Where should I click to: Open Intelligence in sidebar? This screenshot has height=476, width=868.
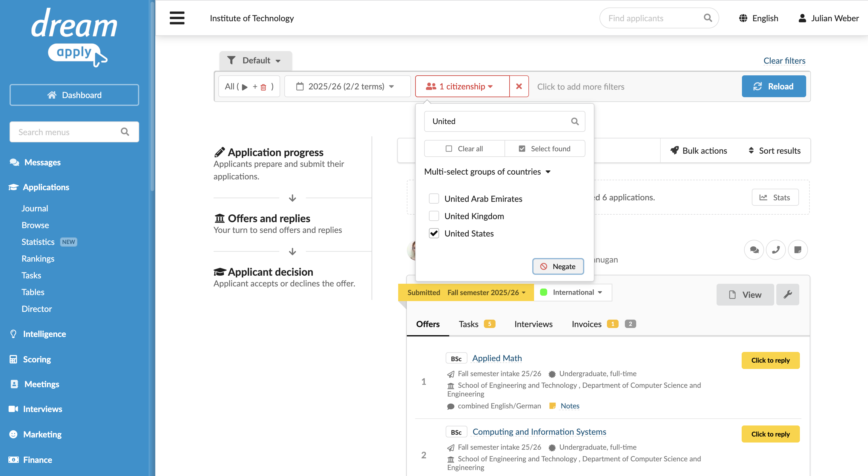44,334
